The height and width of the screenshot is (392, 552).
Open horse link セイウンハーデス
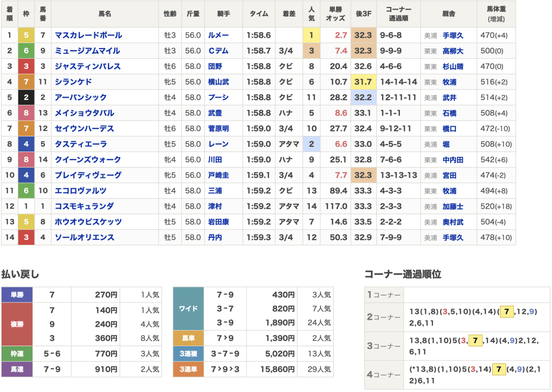click(x=85, y=128)
